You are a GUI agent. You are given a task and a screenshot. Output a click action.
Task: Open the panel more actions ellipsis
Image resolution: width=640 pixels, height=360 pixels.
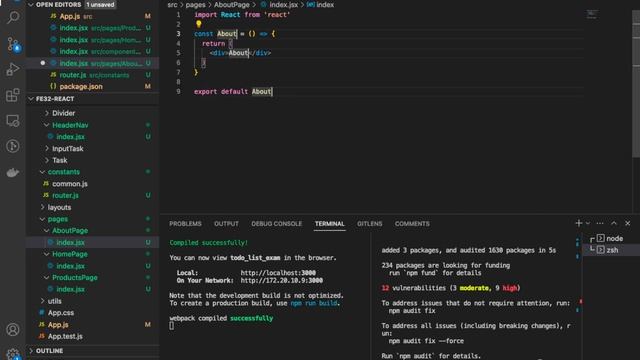point(600,223)
